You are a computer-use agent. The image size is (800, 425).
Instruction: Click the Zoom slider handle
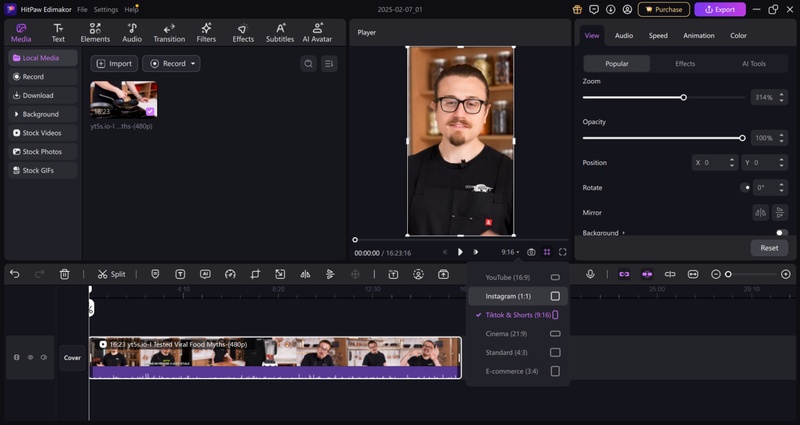click(x=683, y=97)
